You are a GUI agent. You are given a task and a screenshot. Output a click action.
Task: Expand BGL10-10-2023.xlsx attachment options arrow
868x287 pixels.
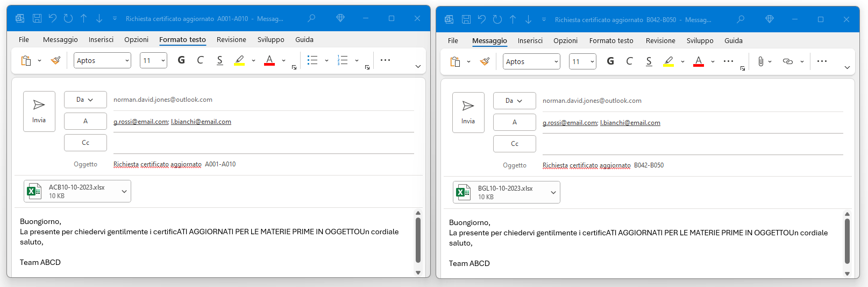click(x=553, y=192)
